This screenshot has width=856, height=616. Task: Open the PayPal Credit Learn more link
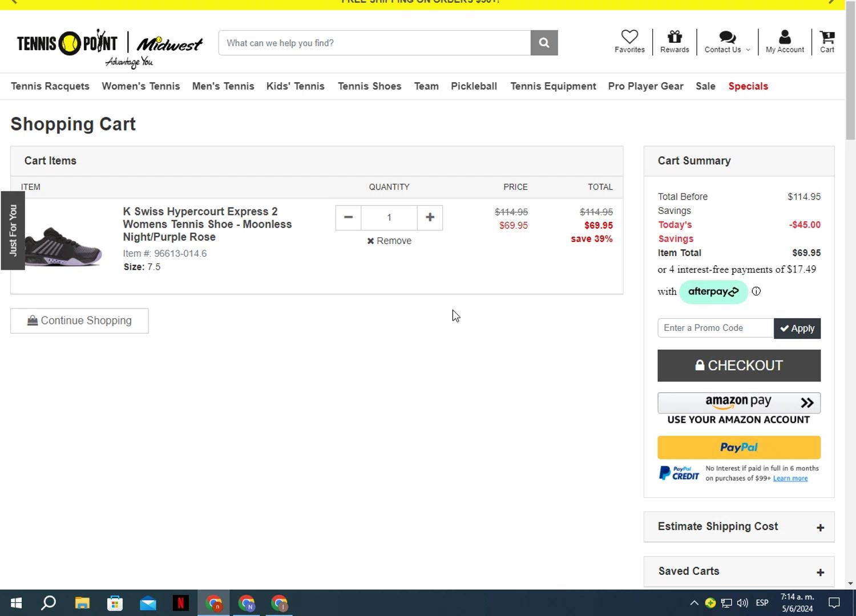click(790, 479)
